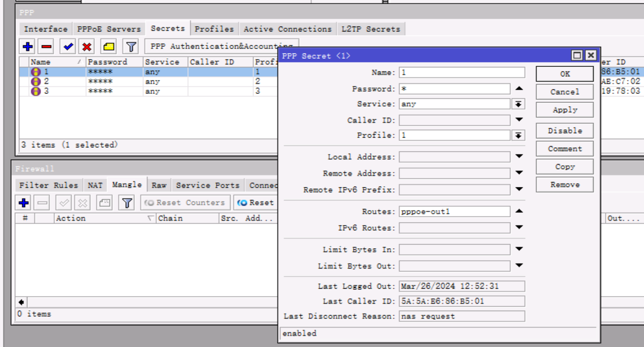Click OK in PPP Secret dialog
Image resolution: width=644 pixels, height=347 pixels.
click(x=564, y=74)
